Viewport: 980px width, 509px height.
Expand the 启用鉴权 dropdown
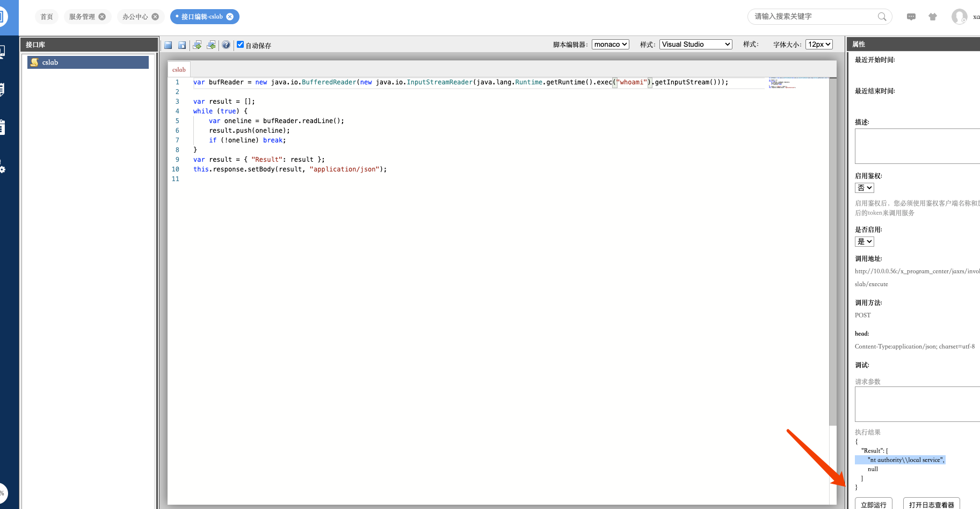(x=865, y=188)
